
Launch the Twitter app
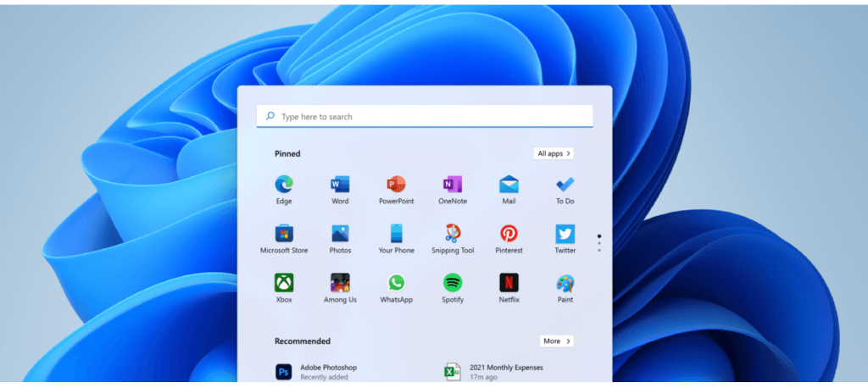point(565,233)
